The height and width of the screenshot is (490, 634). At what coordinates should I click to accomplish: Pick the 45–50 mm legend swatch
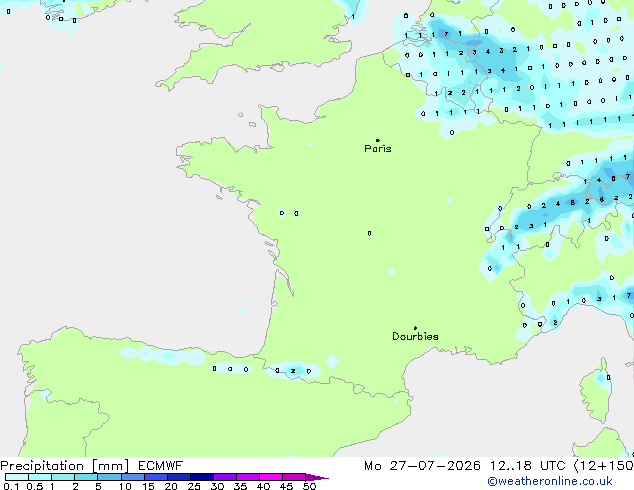point(294,477)
